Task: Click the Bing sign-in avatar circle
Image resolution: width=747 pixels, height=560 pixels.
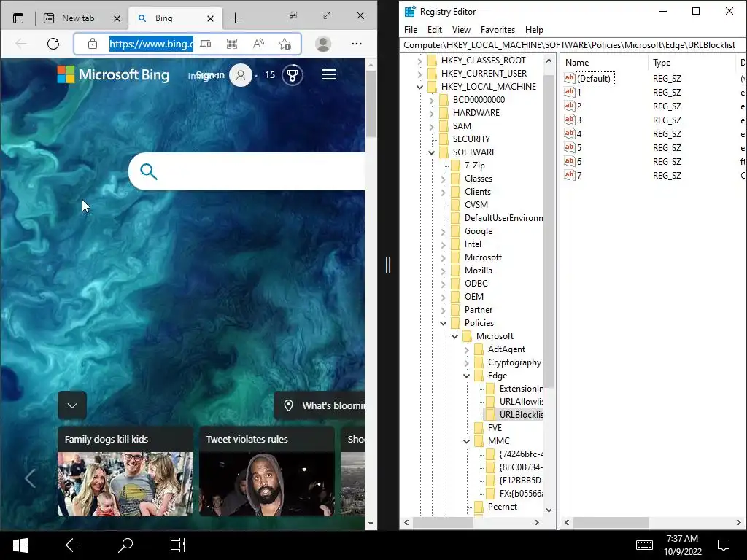Action: click(x=241, y=75)
